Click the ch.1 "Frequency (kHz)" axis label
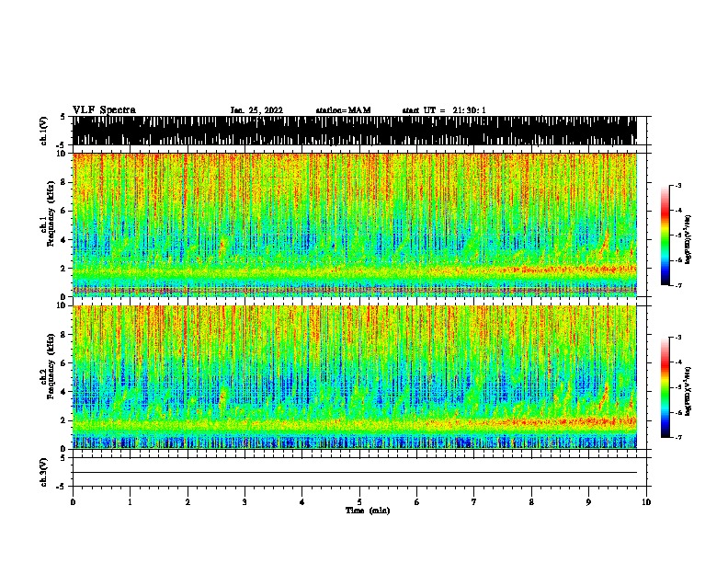This screenshot has height=563, width=728. [51, 213]
